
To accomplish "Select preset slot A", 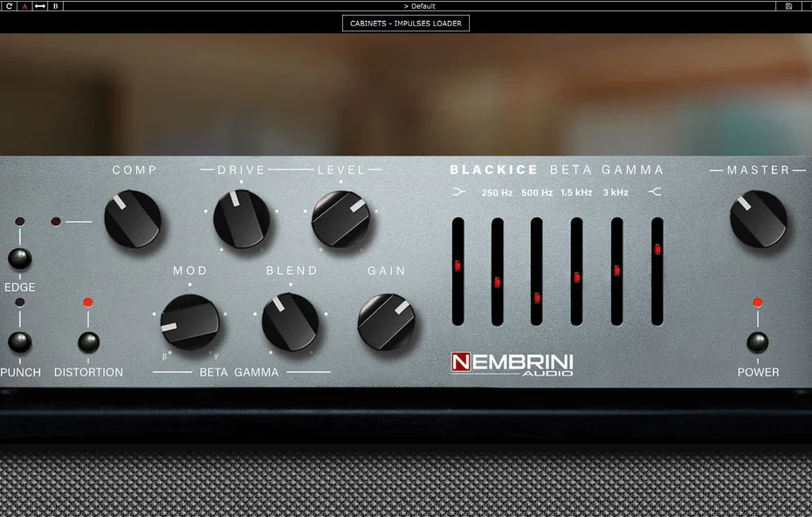I will [24, 6].
